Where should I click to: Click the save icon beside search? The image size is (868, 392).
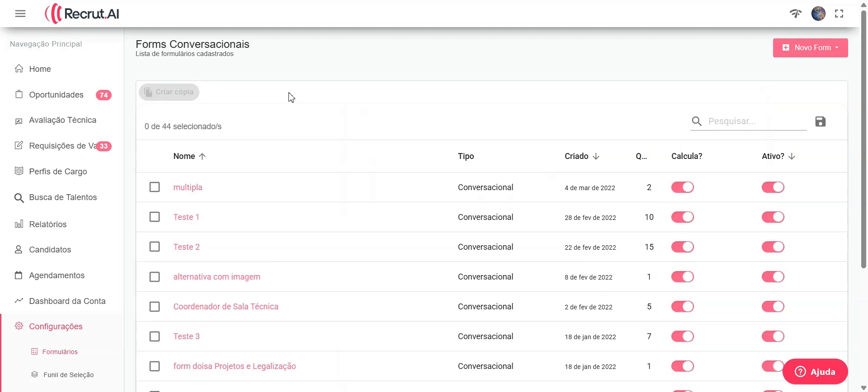[x=820, y=121]
